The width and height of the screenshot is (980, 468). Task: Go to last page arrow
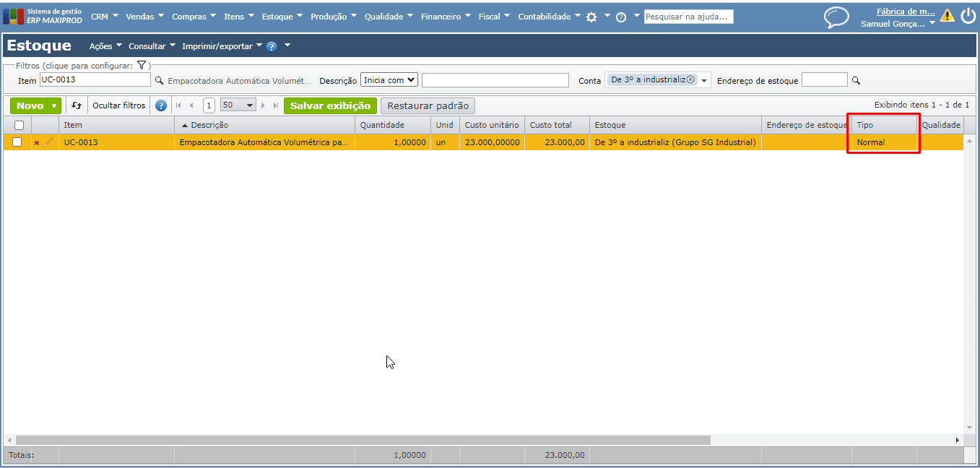(x=276, y=105)
